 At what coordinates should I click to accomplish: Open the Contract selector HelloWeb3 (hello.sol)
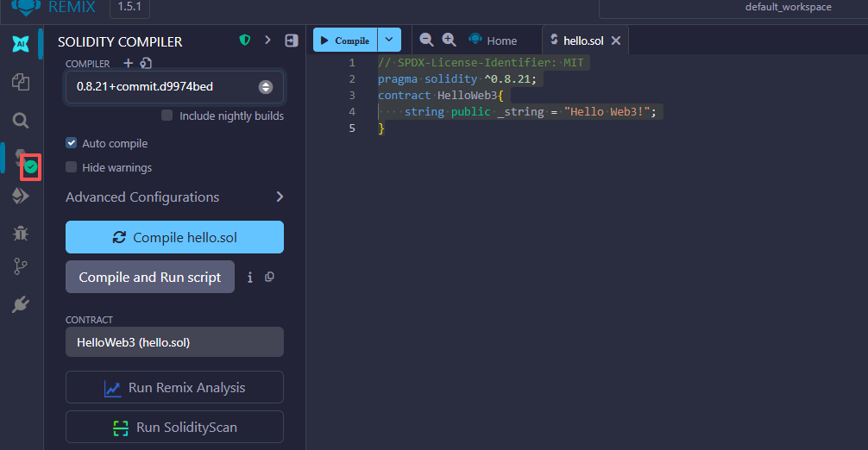click(x=175, y=342)
